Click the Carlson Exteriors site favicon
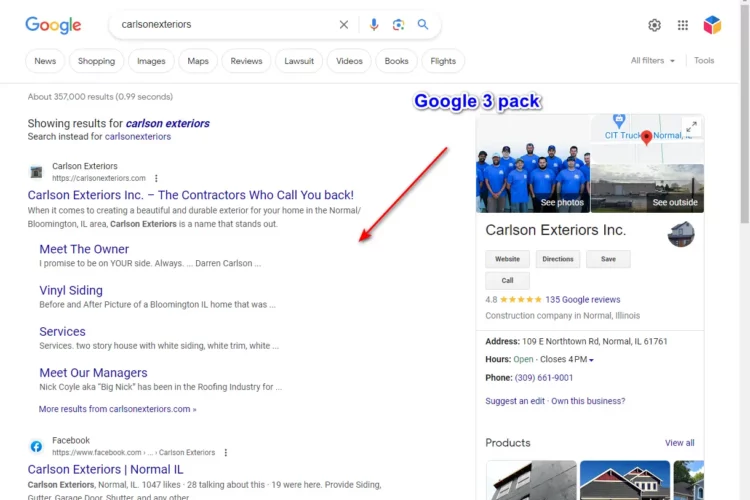 tap(36, 172)
